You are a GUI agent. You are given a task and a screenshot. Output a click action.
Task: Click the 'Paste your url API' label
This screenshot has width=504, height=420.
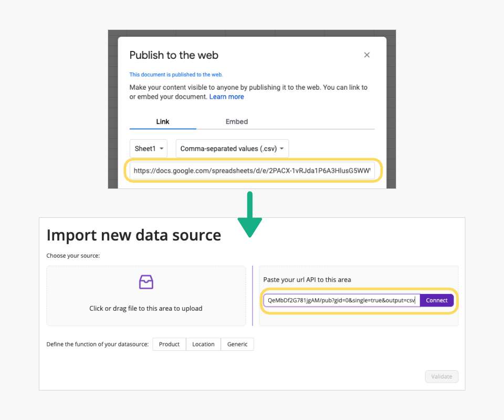[307, 280]
